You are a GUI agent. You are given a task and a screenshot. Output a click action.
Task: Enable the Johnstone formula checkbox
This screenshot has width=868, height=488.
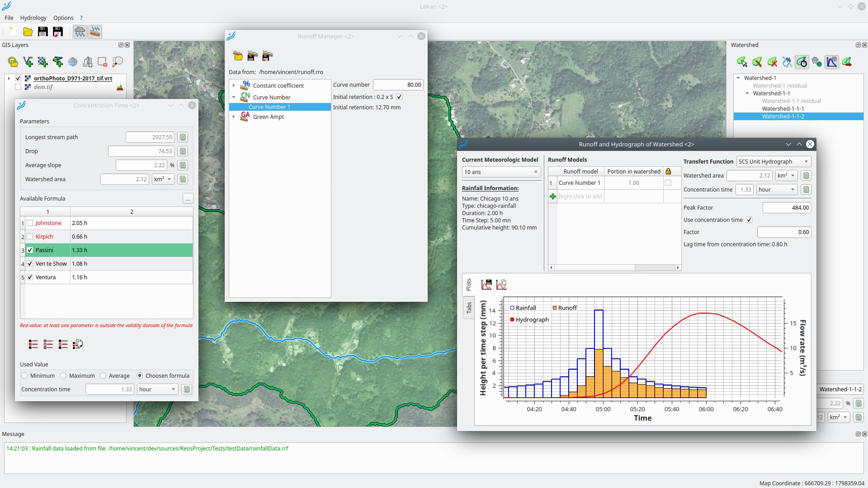click(30, 223)
